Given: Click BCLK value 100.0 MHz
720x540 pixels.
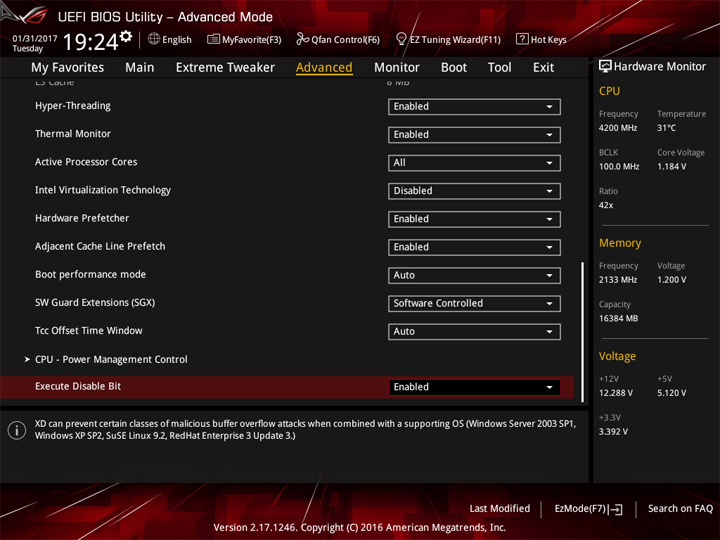Looking at the screenshot, I should pos(619,167).
